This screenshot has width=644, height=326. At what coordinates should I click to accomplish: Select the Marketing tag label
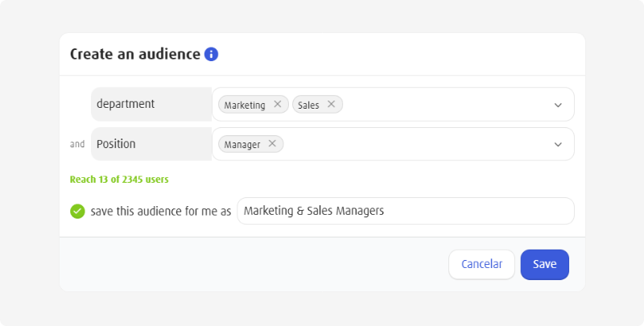click(x=244, y=105)
